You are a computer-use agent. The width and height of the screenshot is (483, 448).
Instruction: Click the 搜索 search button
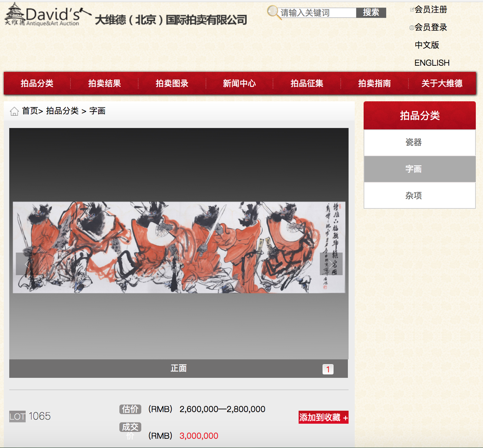pyautogui.click(x=371, y=13)
